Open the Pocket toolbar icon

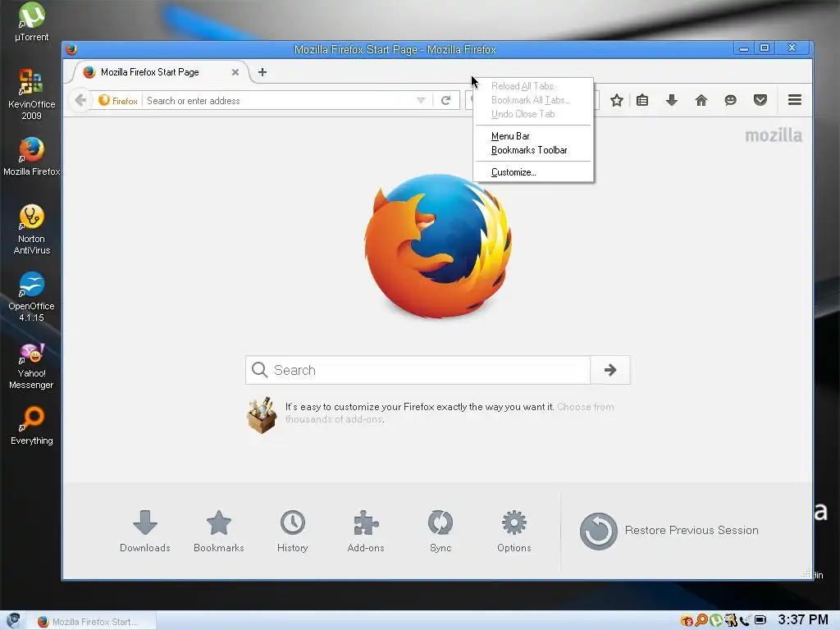[760, 100]
